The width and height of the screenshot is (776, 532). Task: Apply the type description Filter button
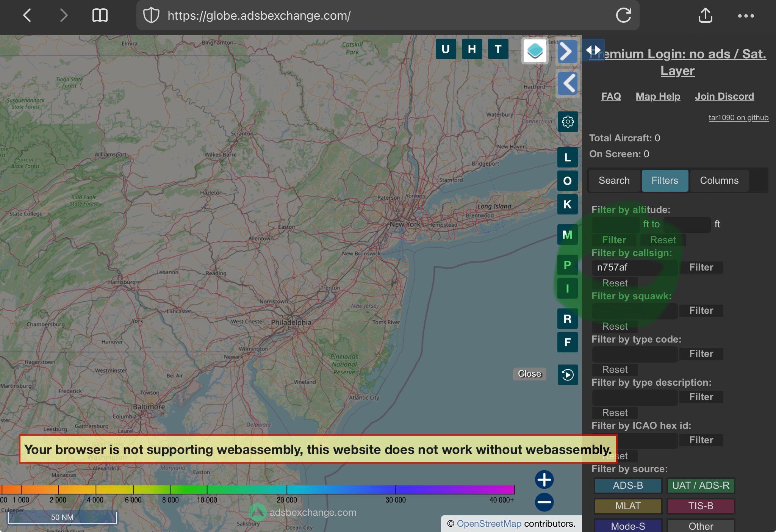click(701, 397)
